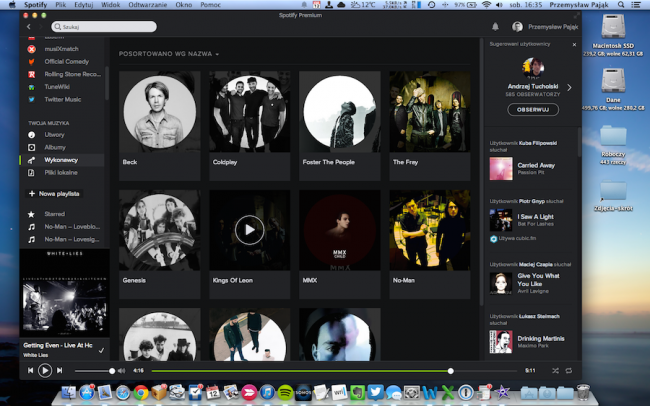
Task: Select Wykonawcy in sidebar
Action: point(61,160)
